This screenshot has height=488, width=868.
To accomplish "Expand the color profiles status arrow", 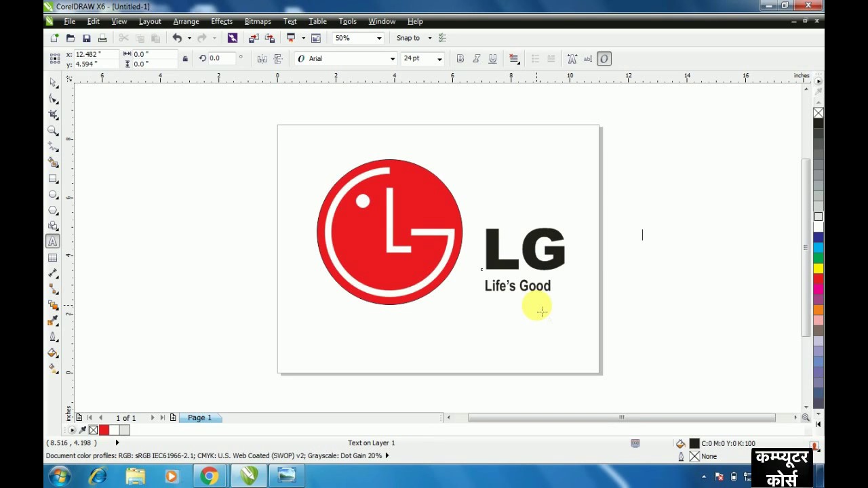I will point(387,455).
